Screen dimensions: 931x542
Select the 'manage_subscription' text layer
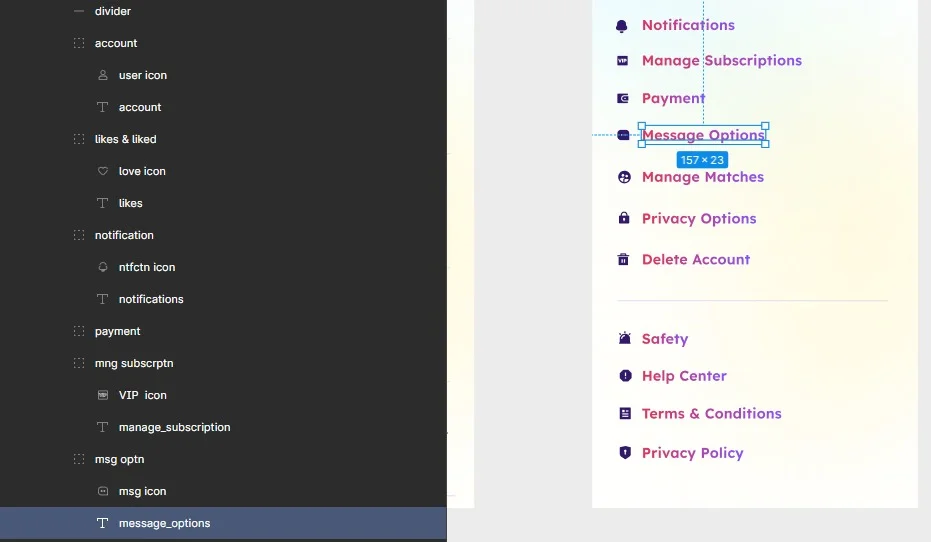[174, 427]
